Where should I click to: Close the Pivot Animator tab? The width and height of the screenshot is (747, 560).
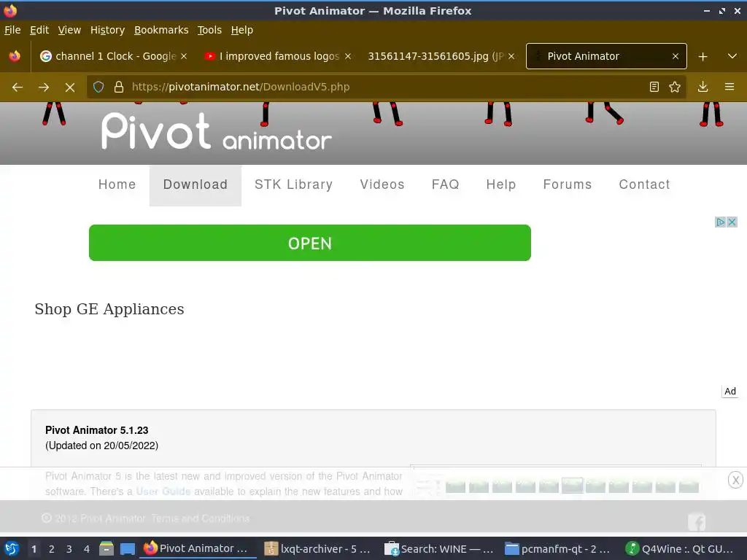(676, 56)
